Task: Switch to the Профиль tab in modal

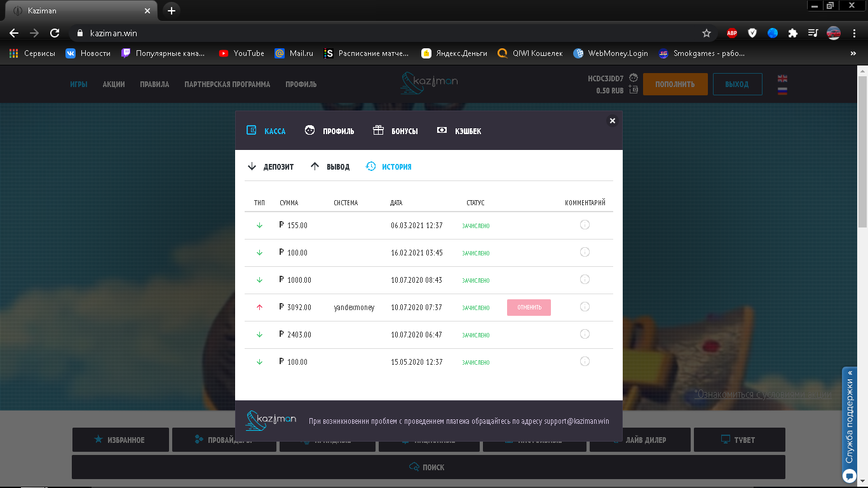Action: click(x=329, y=131)
